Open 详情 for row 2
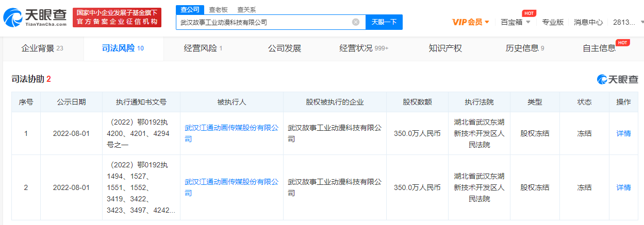 point(623,187)
